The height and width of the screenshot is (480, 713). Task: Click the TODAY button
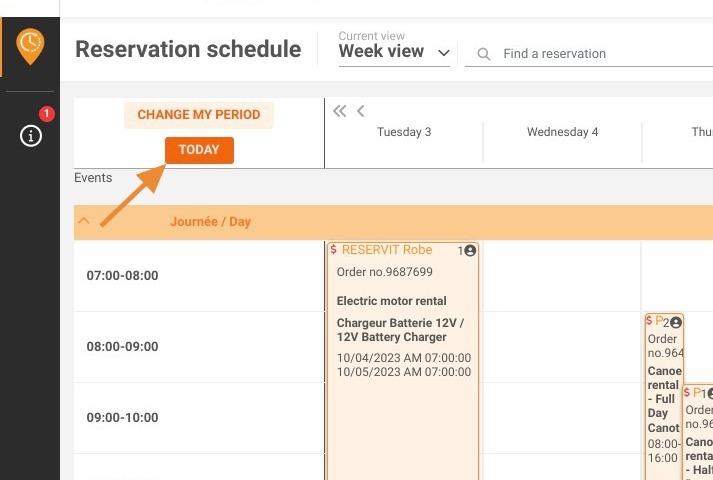point(199,150)
